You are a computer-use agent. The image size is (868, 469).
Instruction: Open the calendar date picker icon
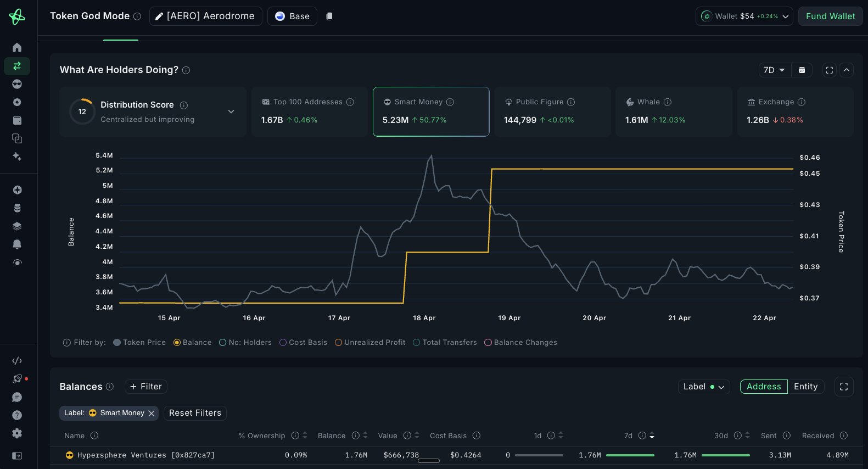tap(802, 70)
